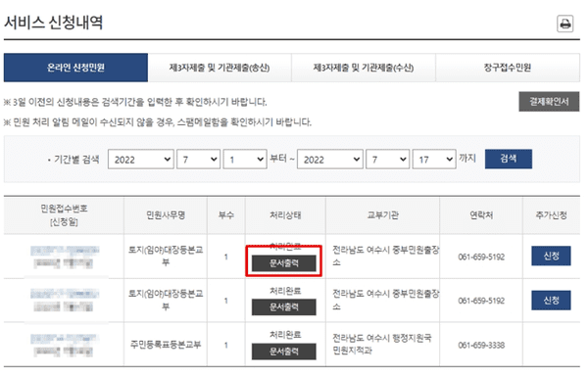Click the 추가신청 column header
The height and width of the screenshot is (375, 588).
click(551, 215)
